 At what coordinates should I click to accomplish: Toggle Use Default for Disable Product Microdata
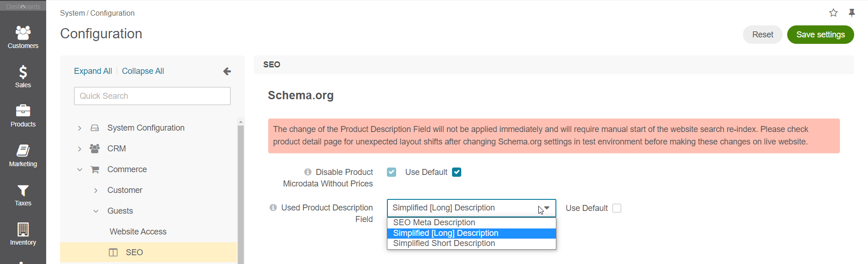457,172
